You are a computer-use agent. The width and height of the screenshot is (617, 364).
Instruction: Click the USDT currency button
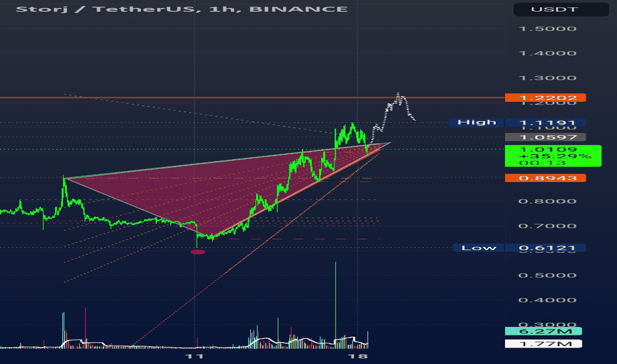pos(561,9)
